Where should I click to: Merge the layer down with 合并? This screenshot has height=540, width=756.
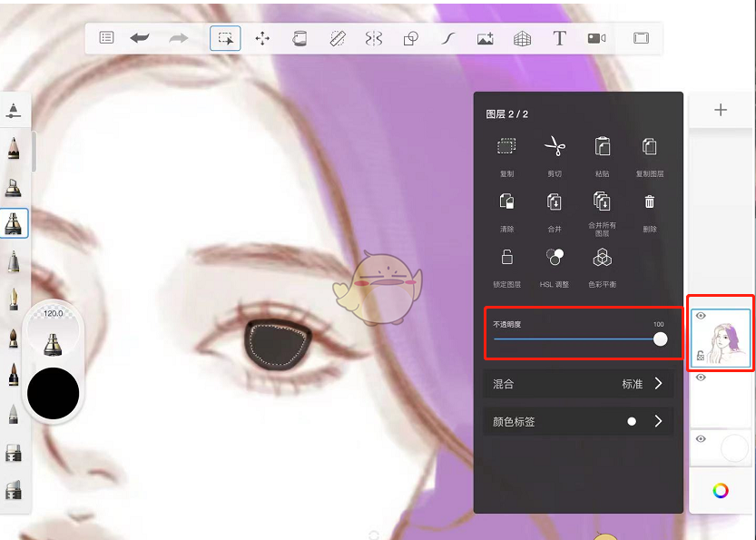(x=555, y=201)
